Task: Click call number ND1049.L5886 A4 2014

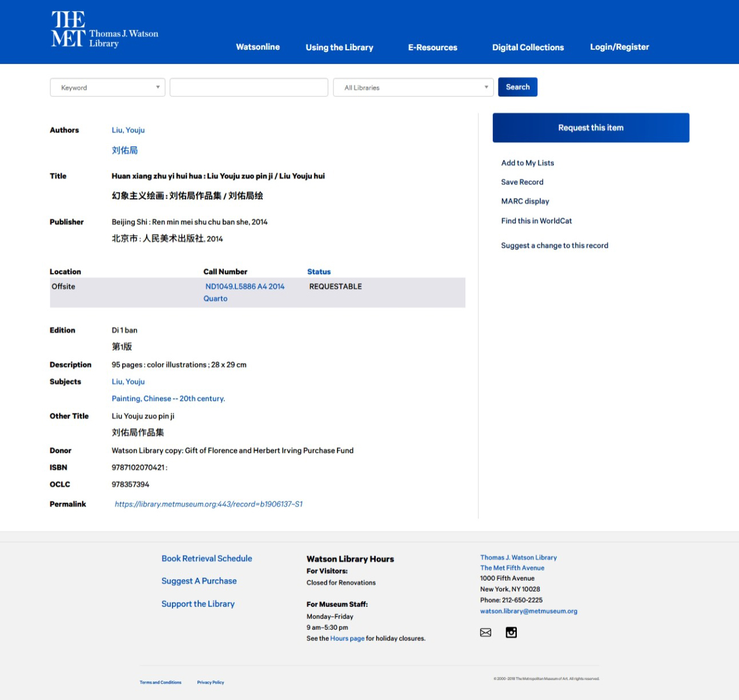Action: (244, 287)
